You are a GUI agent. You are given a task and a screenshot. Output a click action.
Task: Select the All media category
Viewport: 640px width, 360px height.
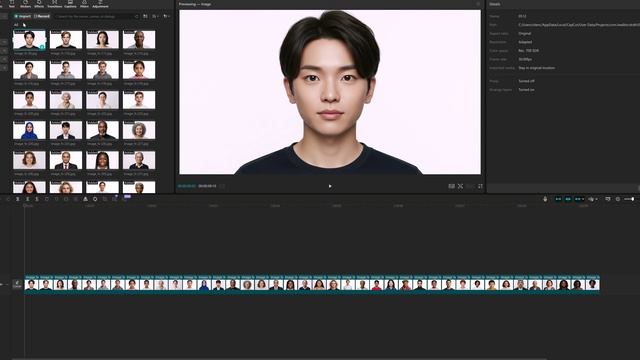coord(16,25)
